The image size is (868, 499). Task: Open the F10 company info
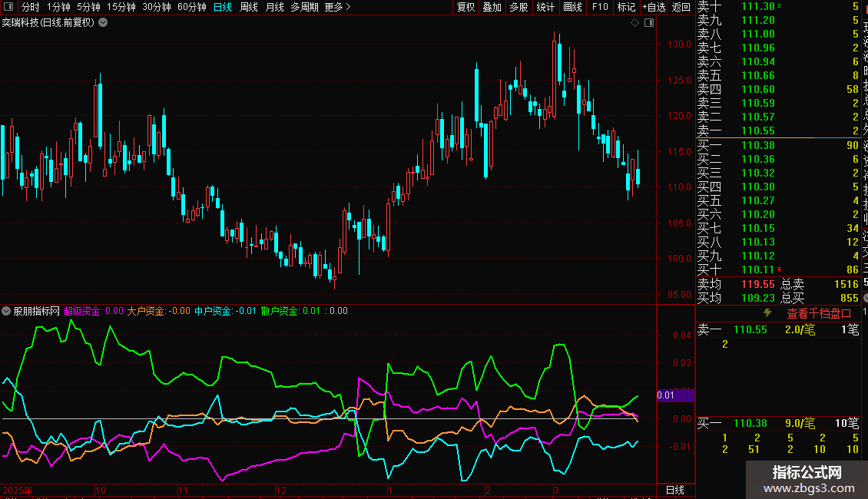[600, 7]
